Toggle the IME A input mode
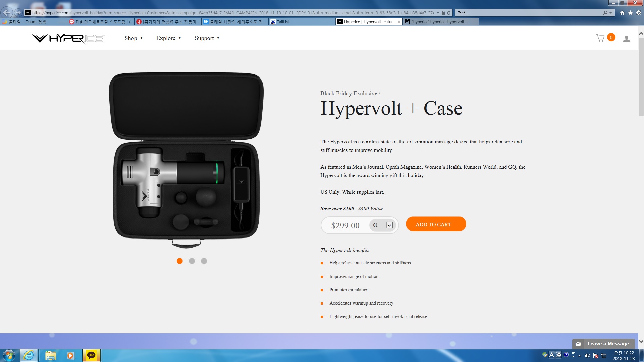The image size is (644, 362). [x=552, y=355]
